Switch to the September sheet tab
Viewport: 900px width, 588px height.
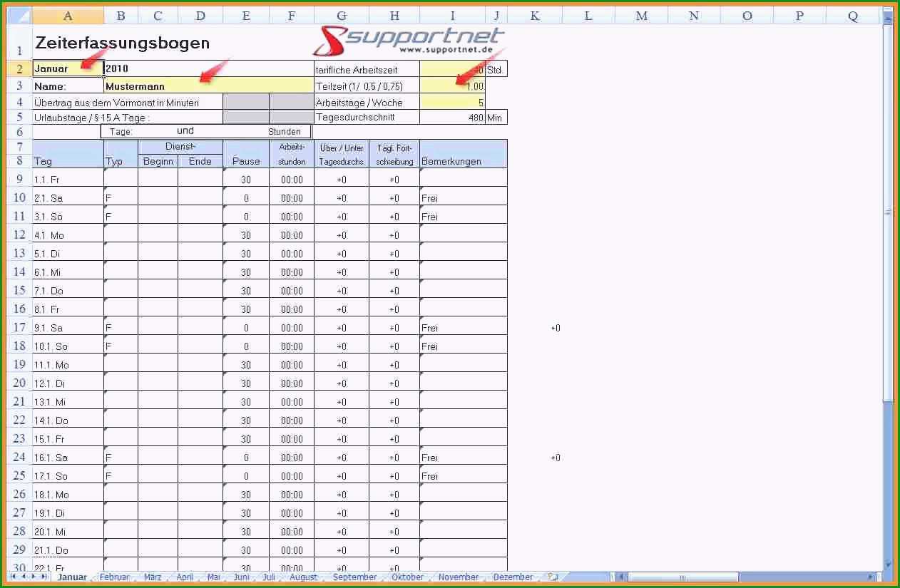[354, 577]
